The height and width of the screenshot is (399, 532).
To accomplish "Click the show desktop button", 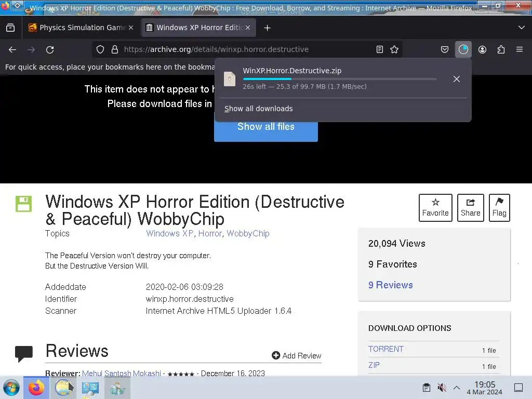I will 518,388.
